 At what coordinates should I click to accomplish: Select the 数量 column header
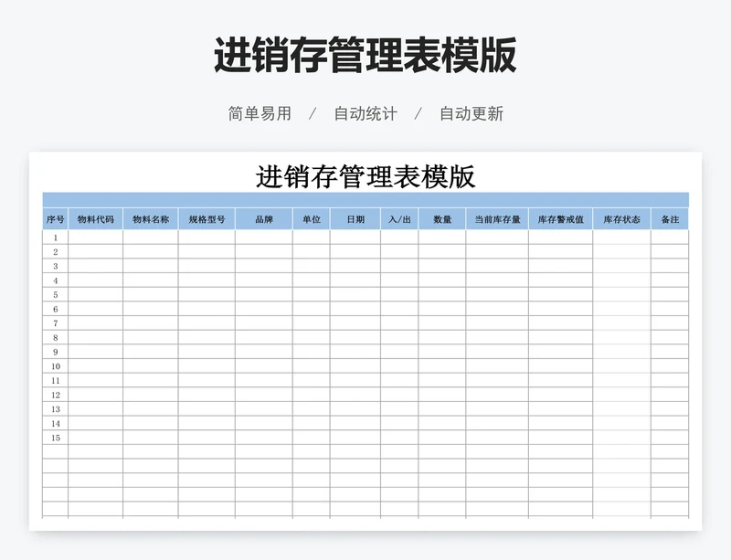pyautogui.click(x=442, y=219)
